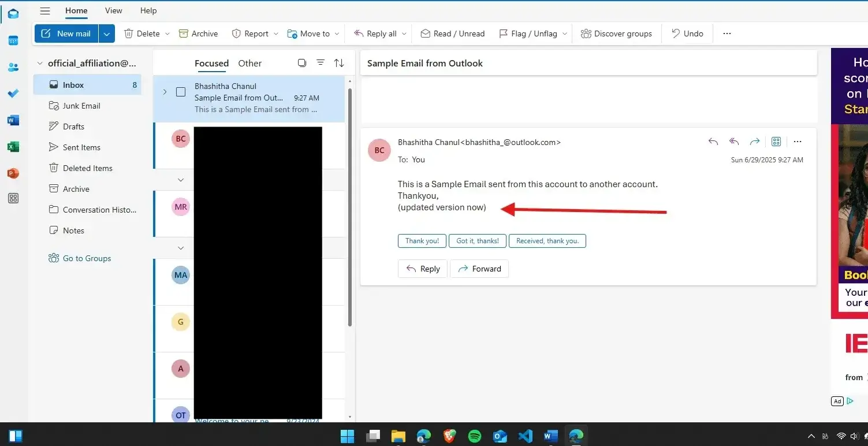This screenshot has width=868, height=446.
Task: Select the Other inbox tab
Action: click(x=249, y=64)
